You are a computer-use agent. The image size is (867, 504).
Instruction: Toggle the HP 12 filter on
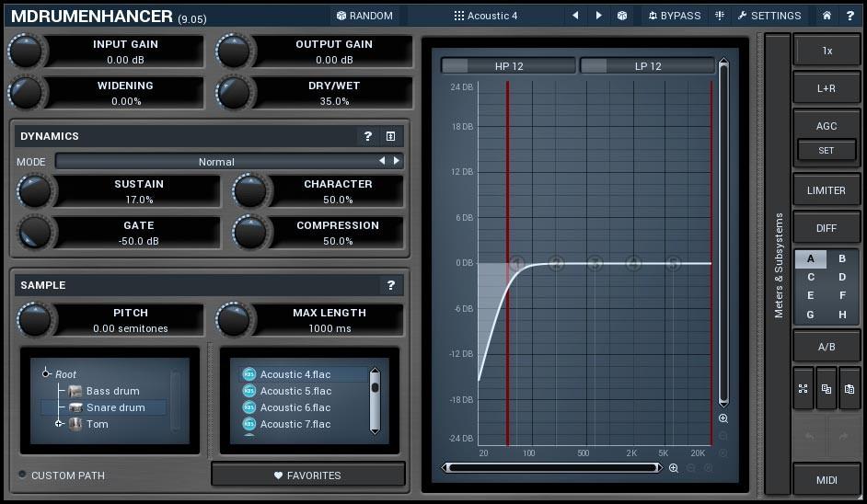point(455,66)
